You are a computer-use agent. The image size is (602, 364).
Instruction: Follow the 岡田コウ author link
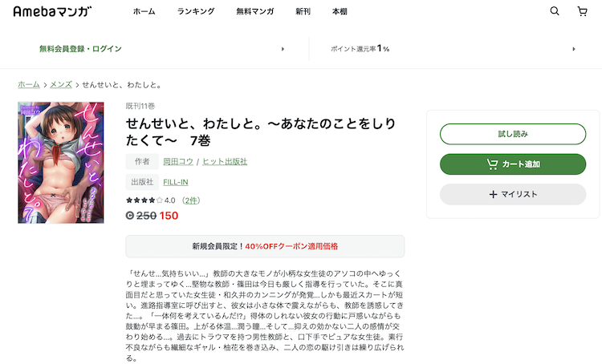178,161
